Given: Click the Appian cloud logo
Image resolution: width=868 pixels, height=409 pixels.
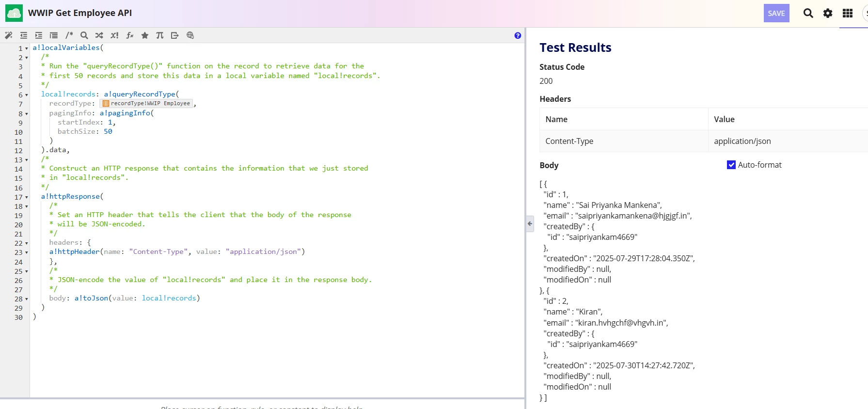Looking at the screenshot, I should tap(14, 13).
